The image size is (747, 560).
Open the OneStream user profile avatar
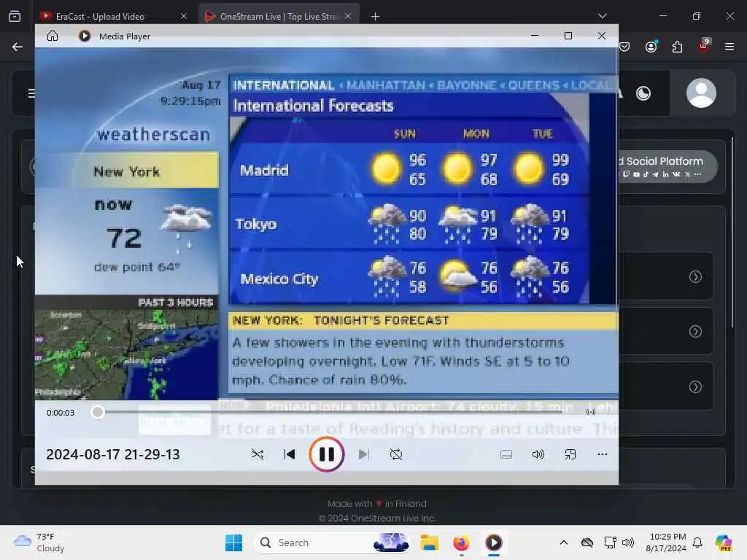click(x=701, y=93)
